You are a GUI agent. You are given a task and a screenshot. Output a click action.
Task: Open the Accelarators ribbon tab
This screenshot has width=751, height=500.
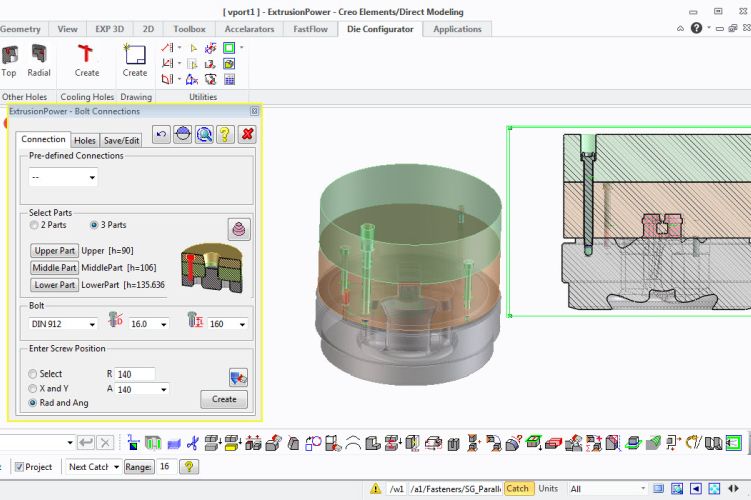tap(249, 29)
